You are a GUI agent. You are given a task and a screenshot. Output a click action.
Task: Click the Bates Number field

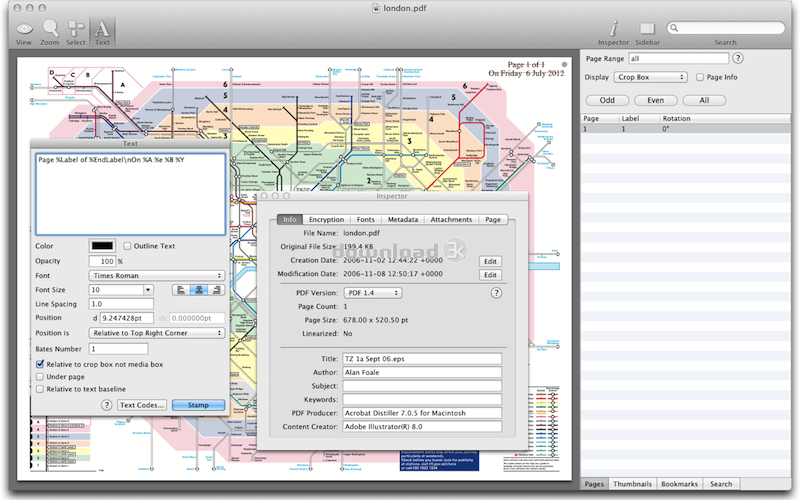coord(118,349)
